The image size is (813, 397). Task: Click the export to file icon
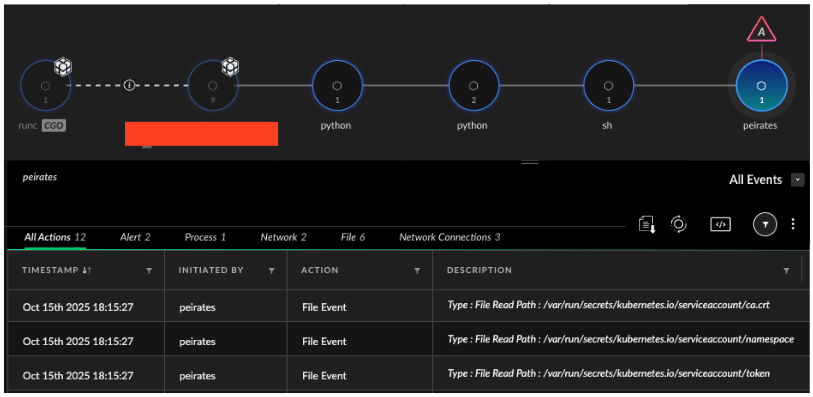tap(647, 224)
